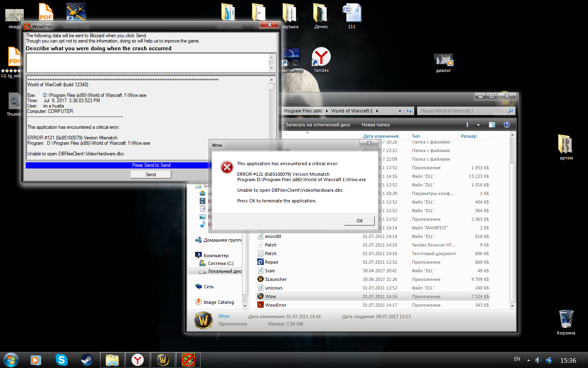Viewport: 588px width, 368px height.
Task: Click the crash description text box
Action: point(147,63)
